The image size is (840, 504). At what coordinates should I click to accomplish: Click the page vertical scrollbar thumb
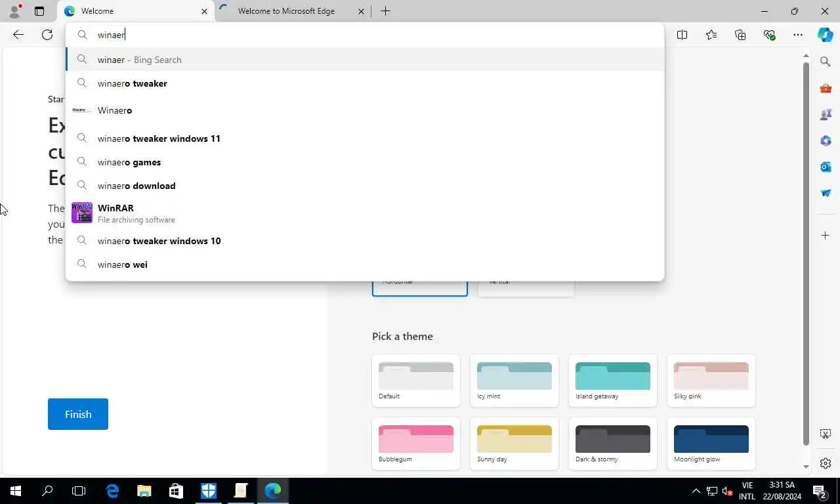pyautogui.click(x=807, y=255)
